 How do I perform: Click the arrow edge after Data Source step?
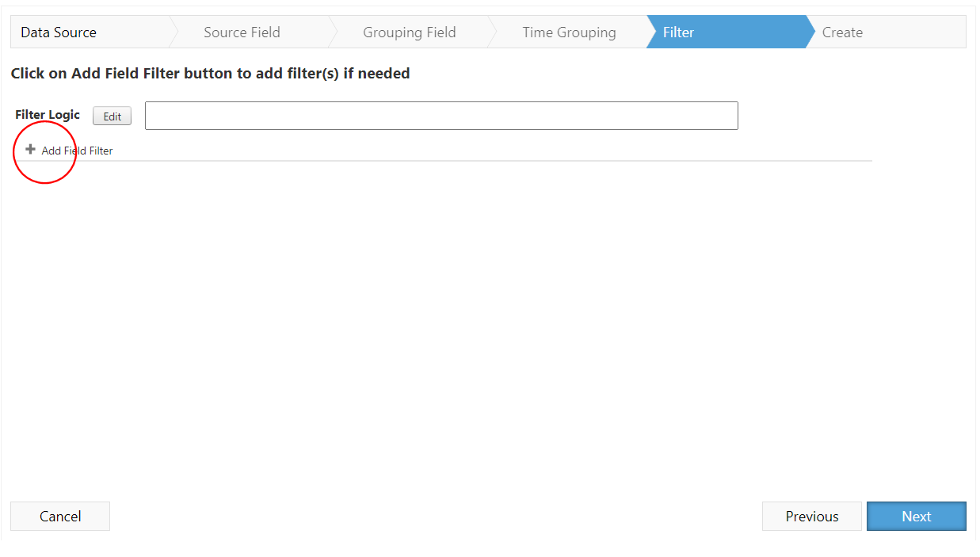coord(174,32)
